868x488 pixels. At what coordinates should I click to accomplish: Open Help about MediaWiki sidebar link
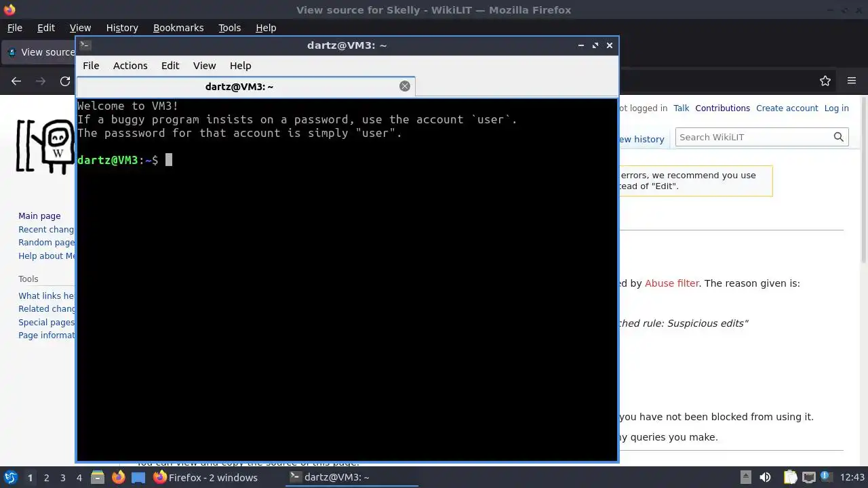46,256
